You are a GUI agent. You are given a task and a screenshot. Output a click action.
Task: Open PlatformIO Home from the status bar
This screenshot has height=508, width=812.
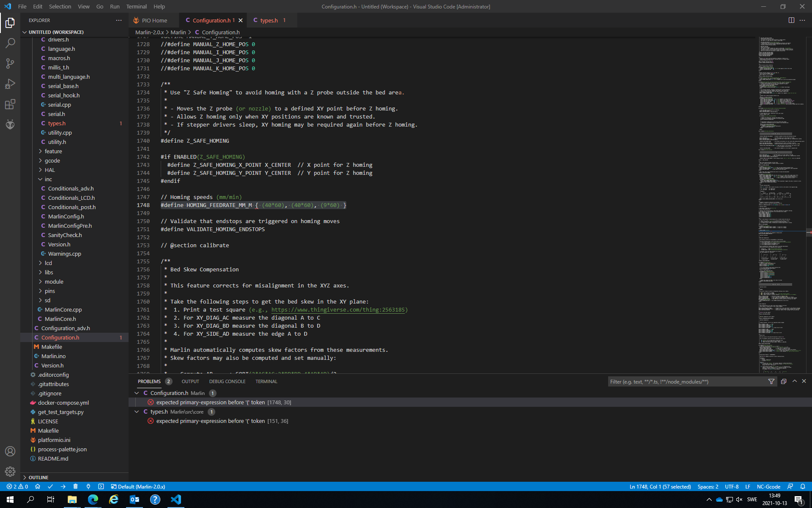(x=38, y=486)
